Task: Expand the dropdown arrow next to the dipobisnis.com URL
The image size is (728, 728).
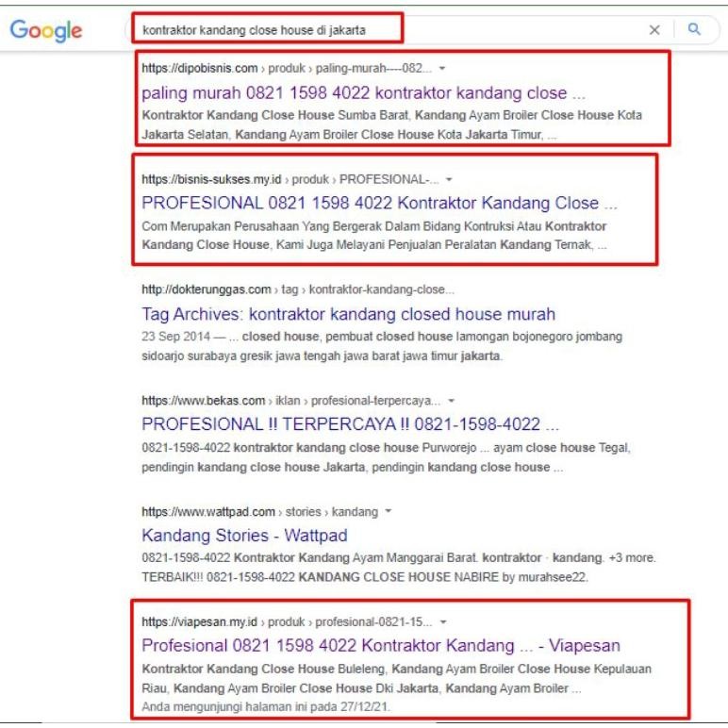Action: click(442, 68)
